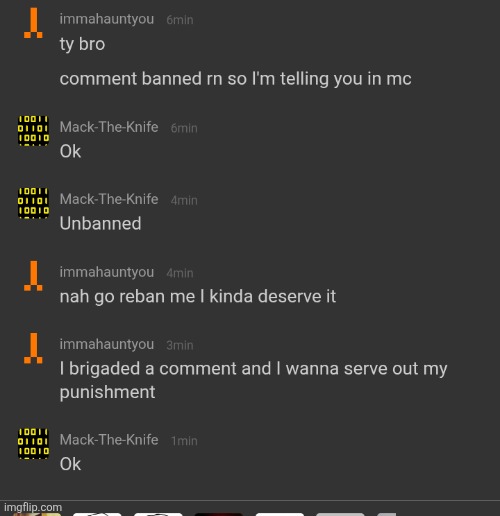500x516 pixels.
Task: Click the '3min' timestamp beside immahauntyou
Action: [180, 345]
